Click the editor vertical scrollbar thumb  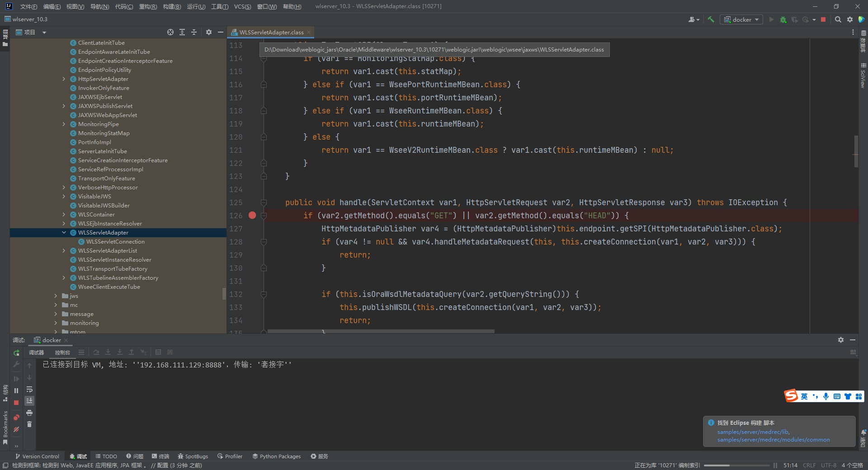(856, 151)
